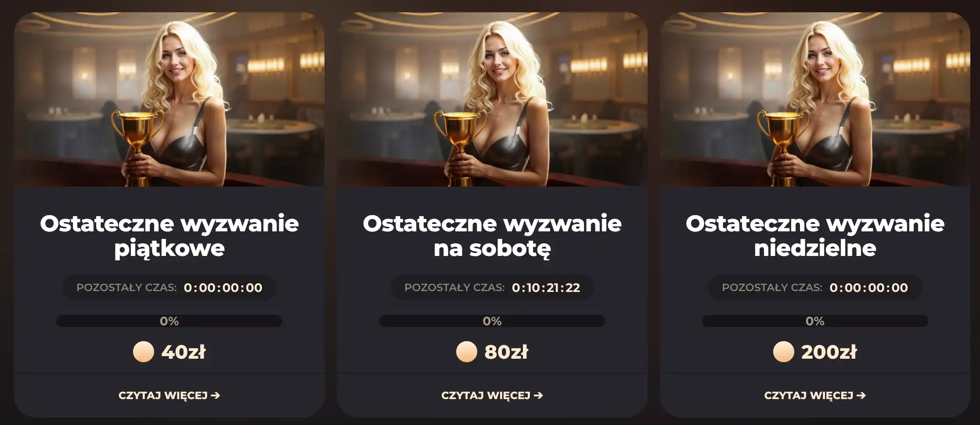Select the title Ostateczne wyzwanie piątkowe

pyautogui.click(x=169, y=236)
